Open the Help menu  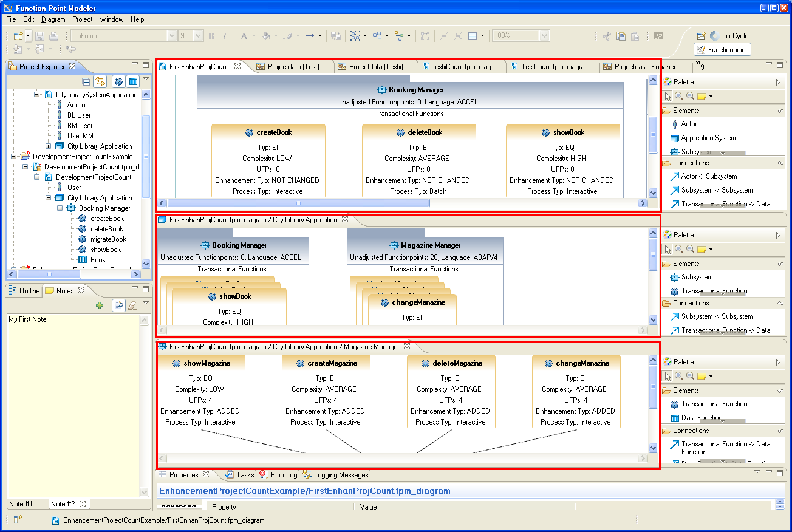pos(138,19)
